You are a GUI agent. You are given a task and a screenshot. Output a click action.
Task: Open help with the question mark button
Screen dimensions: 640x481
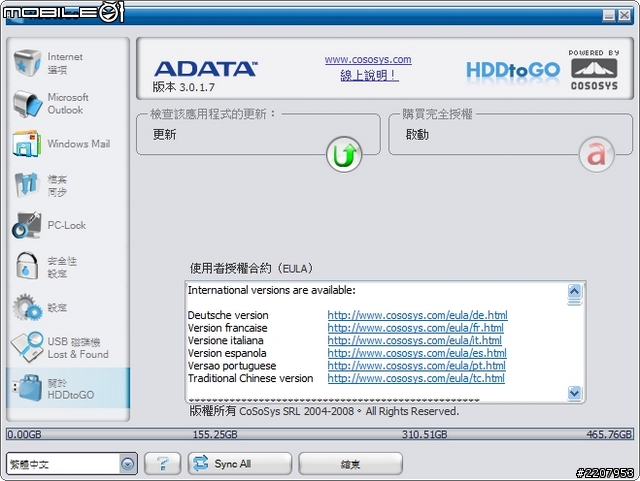(162, 463)
